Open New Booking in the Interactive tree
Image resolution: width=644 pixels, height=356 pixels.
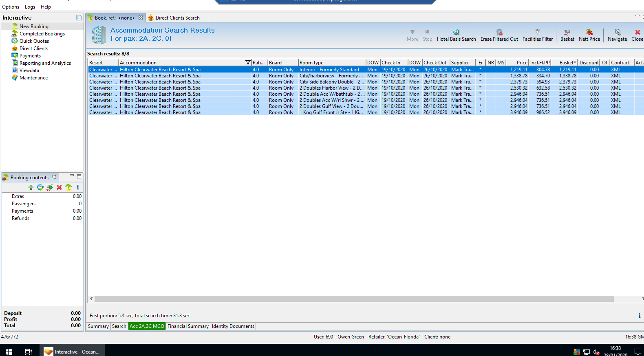tap(34, 26)
